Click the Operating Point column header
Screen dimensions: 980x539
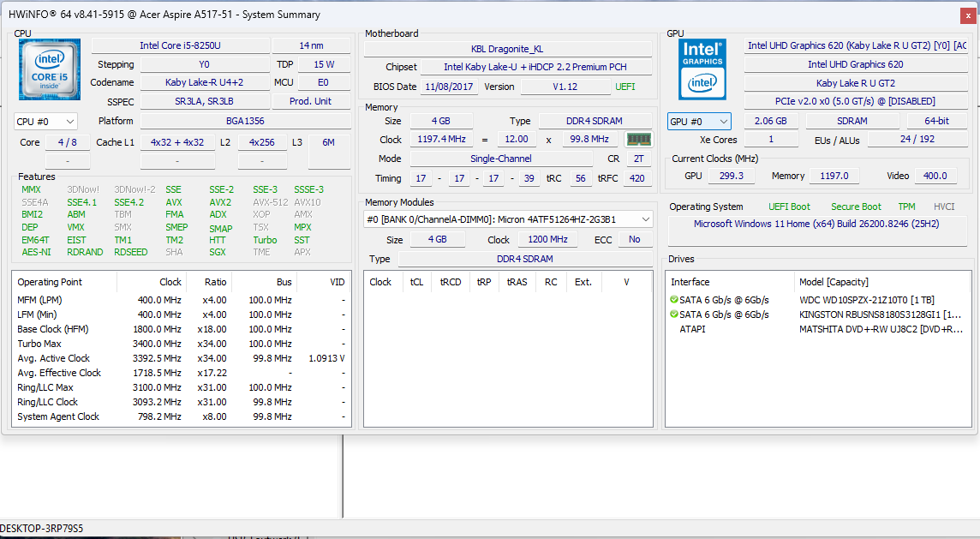65,282
